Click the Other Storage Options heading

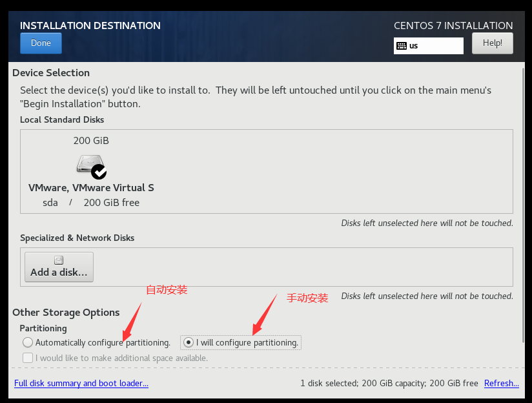click(66, 313)
